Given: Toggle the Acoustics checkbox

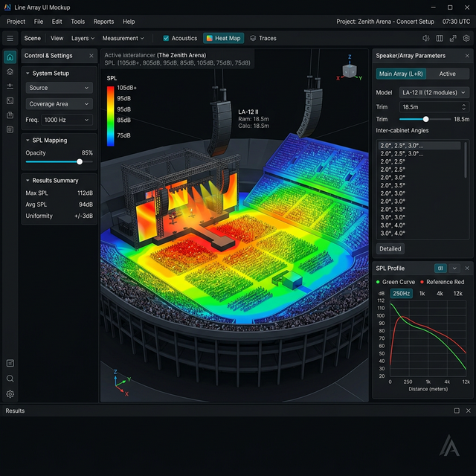Looking at the screenshot, I should tap(166, 38).
